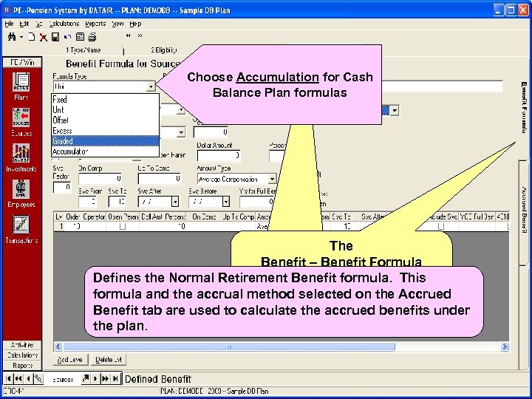The height and width of the screenshot is (399, 532).
Task: Click the Svc From input field
Action: click(87, 202)
